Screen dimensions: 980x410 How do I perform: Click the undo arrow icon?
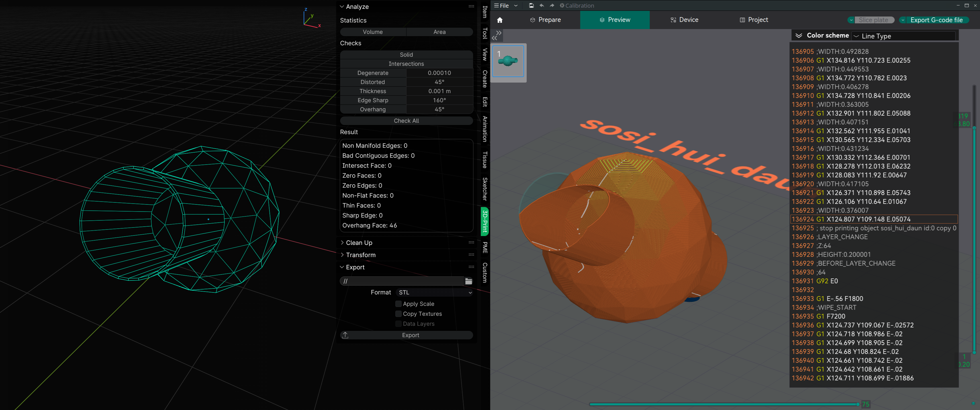(x=542, y=5)
